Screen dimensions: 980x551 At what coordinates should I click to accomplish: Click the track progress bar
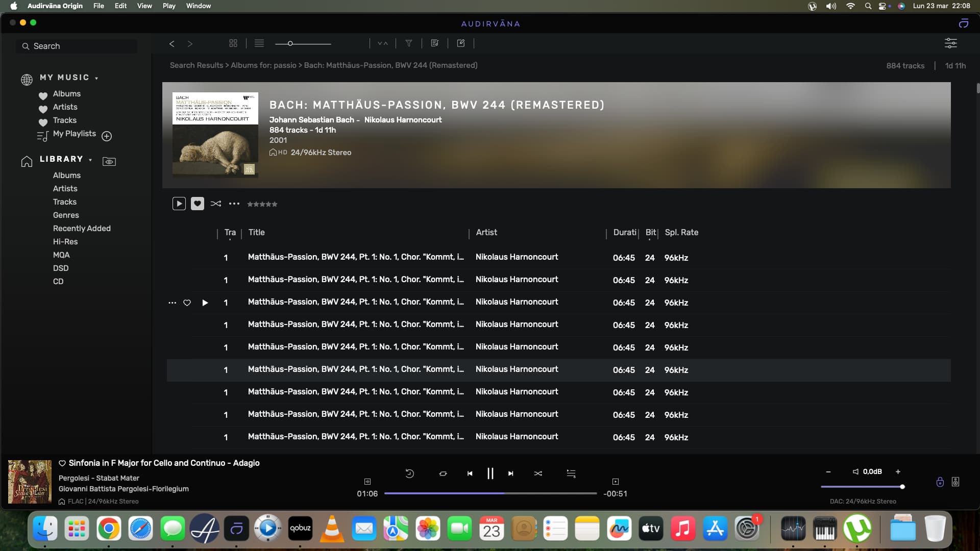[490, 493]
